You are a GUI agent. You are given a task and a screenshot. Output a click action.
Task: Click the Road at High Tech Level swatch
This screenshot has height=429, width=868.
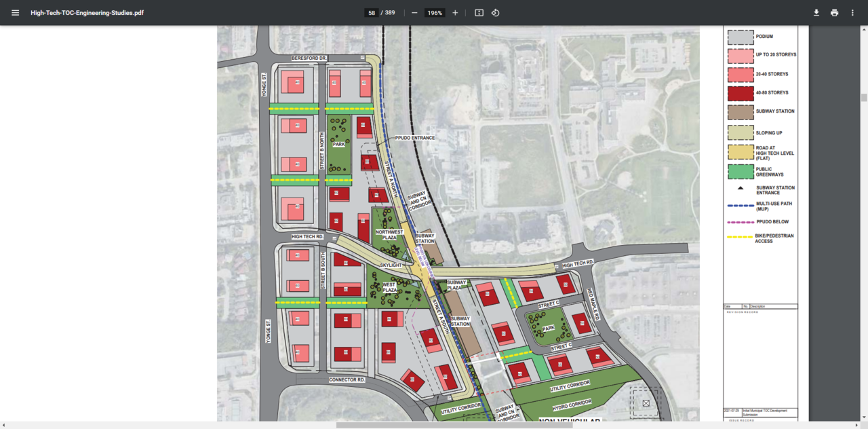coord(740,153)
